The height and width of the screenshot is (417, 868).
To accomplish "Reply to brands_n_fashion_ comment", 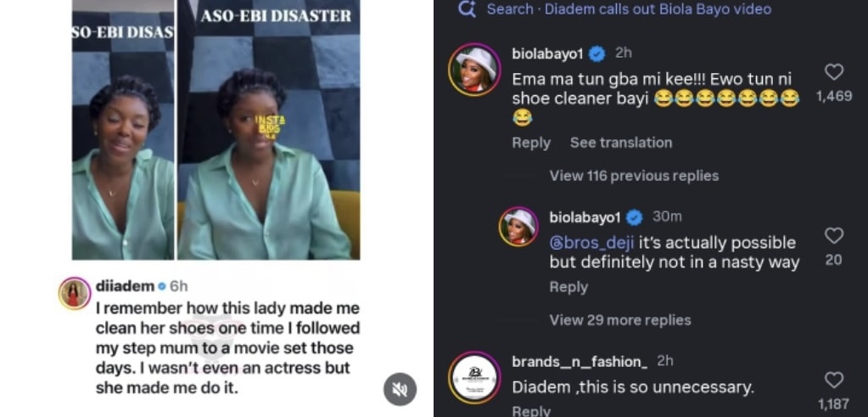I will [x=531, y=411].
